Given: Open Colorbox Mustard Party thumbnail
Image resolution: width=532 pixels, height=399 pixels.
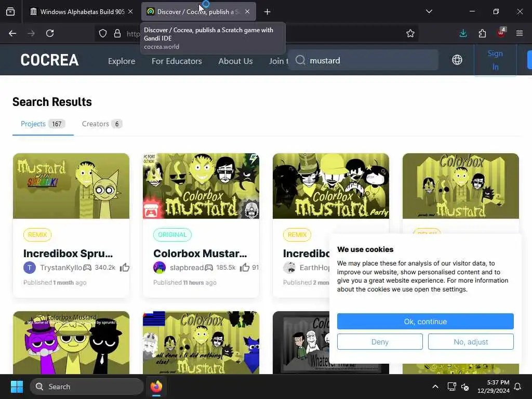Looking at the screenshot, I should [331, 186].
